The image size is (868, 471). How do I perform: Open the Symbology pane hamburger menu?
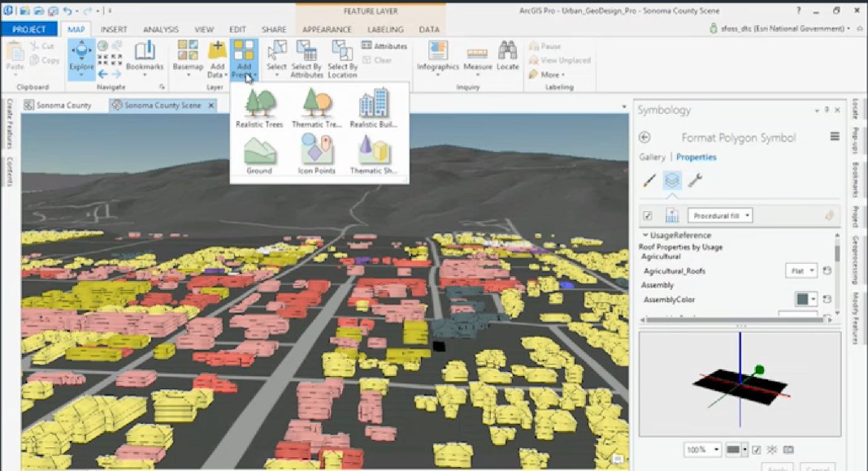[x=834, y=136]
